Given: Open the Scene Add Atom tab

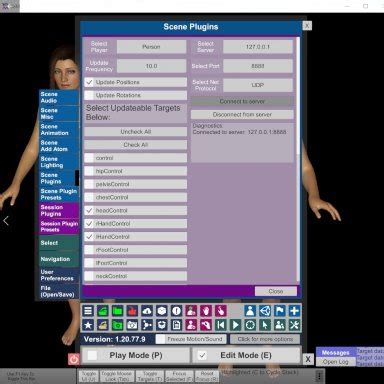Looking at the screenshot, I should (x=59, y=146).
